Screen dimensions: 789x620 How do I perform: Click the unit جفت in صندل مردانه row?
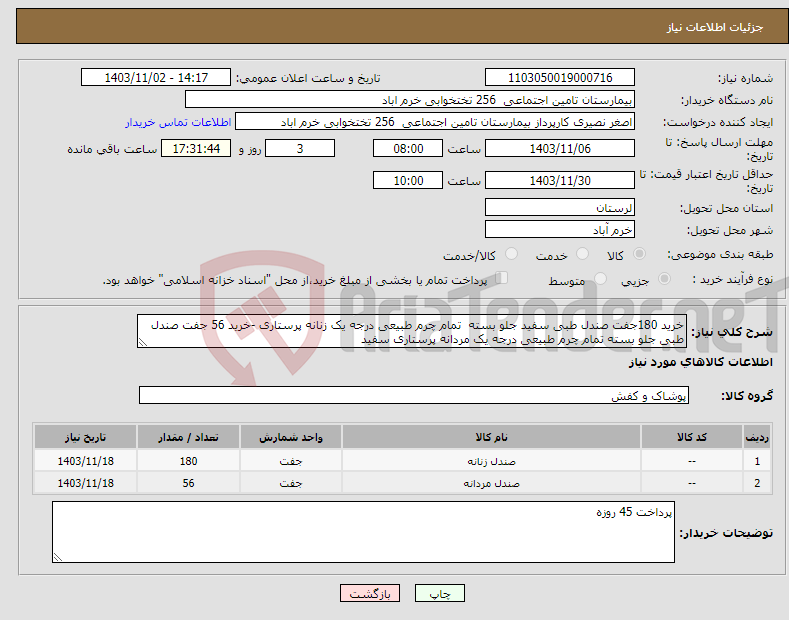point(291,483)
